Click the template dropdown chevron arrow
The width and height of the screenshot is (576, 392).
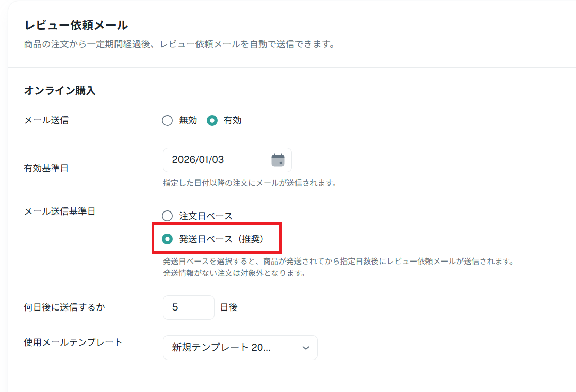[x=306, y=348]
